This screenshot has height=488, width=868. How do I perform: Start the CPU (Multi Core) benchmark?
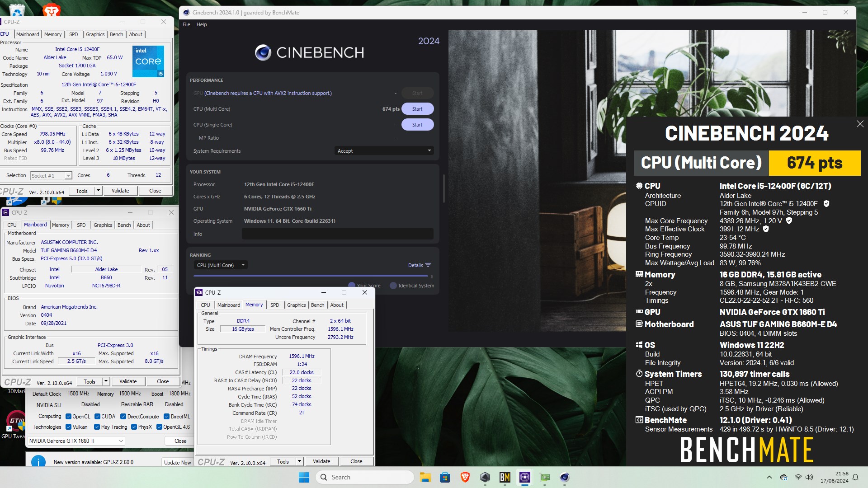coord(417,109)
